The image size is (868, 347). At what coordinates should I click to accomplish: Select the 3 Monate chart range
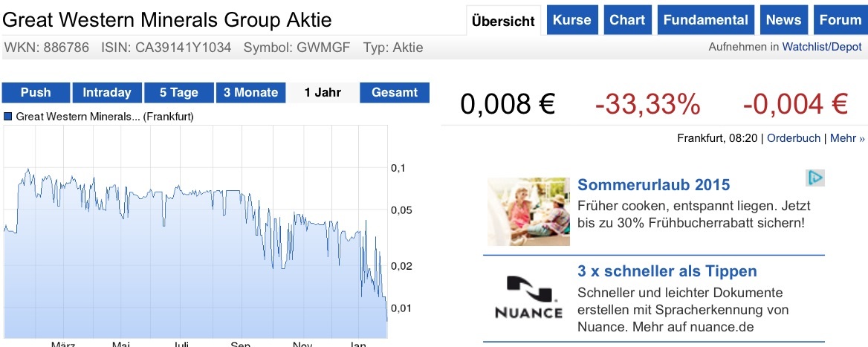pyautogui.click(x=250, y=93)
